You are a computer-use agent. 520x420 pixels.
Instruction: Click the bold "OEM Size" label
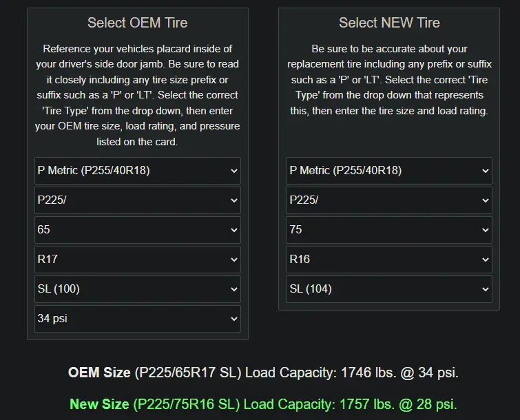click(99, 372)
